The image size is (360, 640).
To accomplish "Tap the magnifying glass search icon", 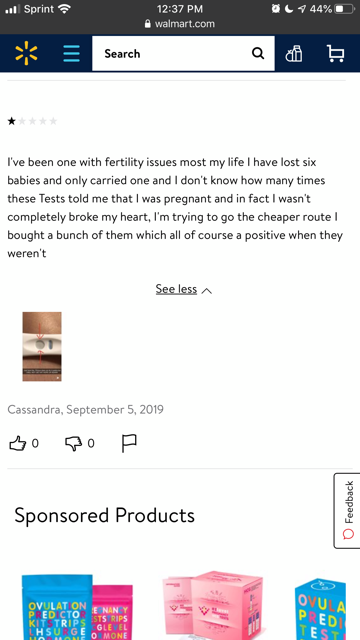I will coord(258,53).
